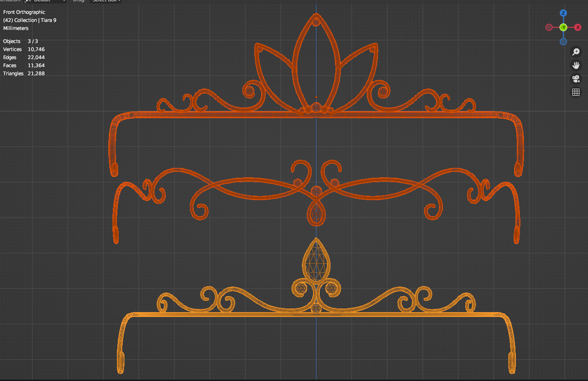Click the "Front Orthographic" overlay text
The height and width of the screenshot is (381, 588).
click(24, 12)
